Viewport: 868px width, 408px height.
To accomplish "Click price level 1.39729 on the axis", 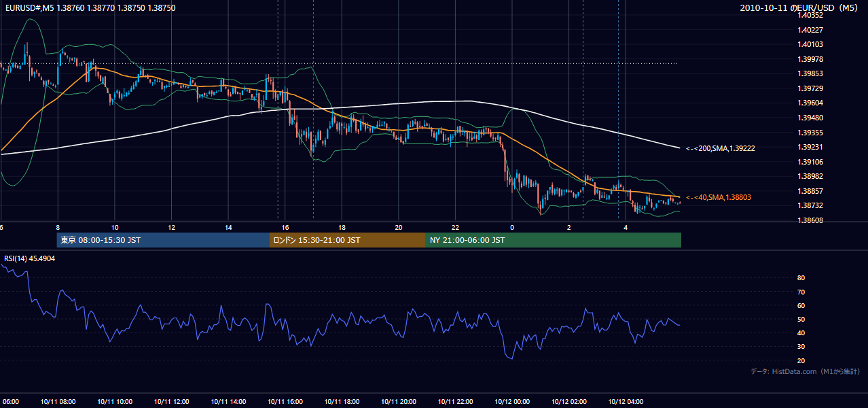I will point(810,88).
